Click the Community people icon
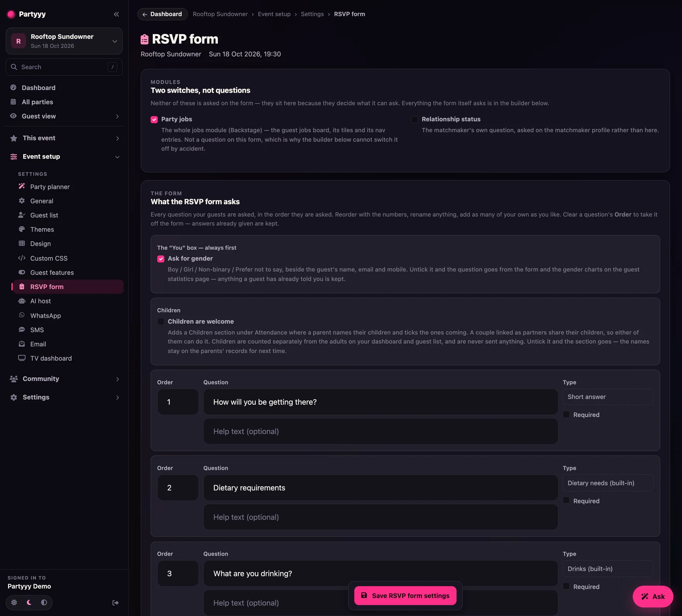Screen dimensions: 682x616 point(14,379)
